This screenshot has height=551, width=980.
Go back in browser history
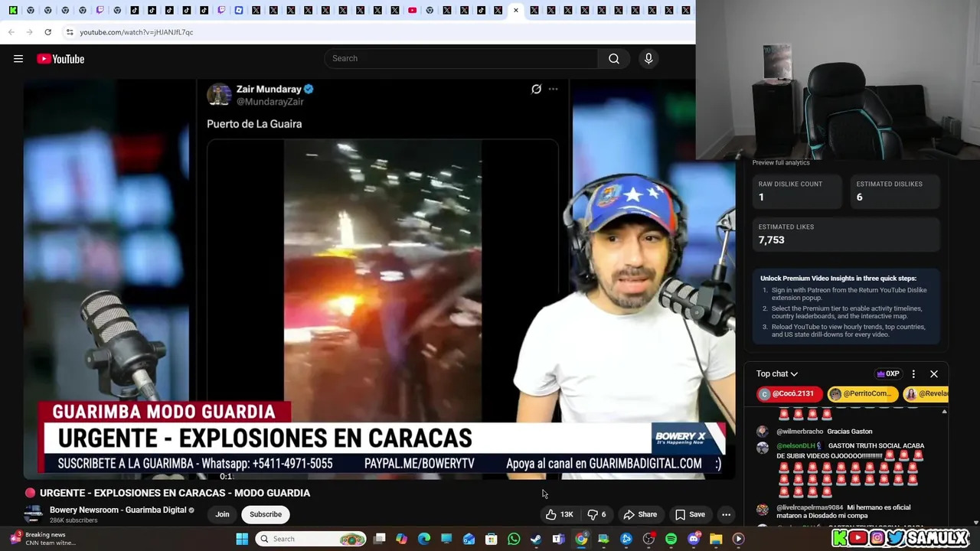11,32
